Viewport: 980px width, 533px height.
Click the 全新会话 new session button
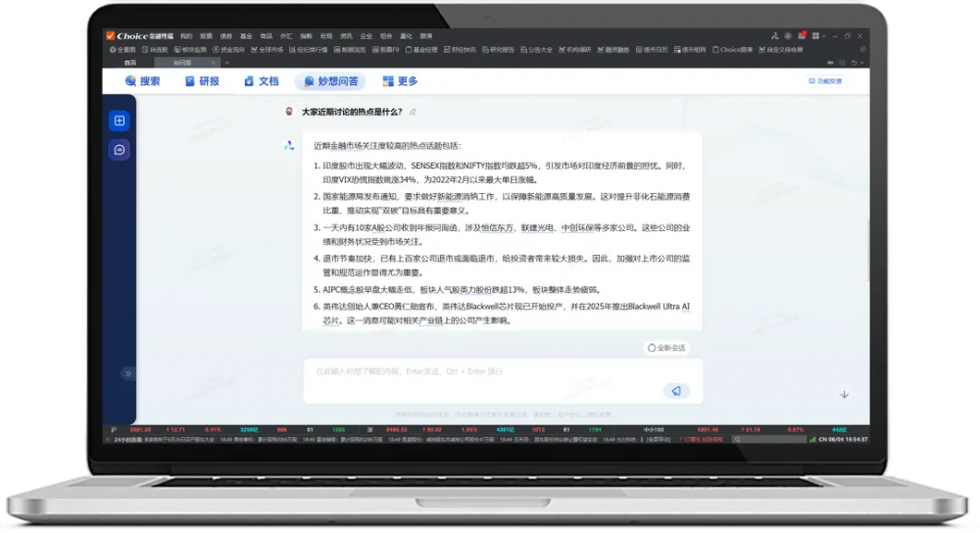[x=666, y=347]
